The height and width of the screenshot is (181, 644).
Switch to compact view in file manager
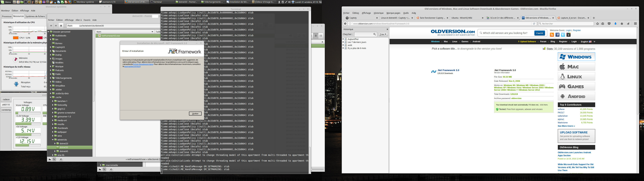point(321,36)
